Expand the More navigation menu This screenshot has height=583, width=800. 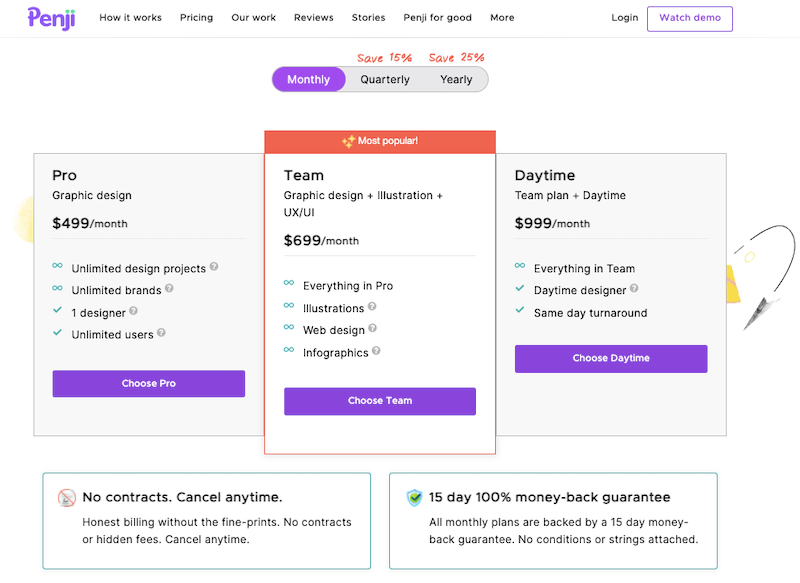(x=503, y=18)
